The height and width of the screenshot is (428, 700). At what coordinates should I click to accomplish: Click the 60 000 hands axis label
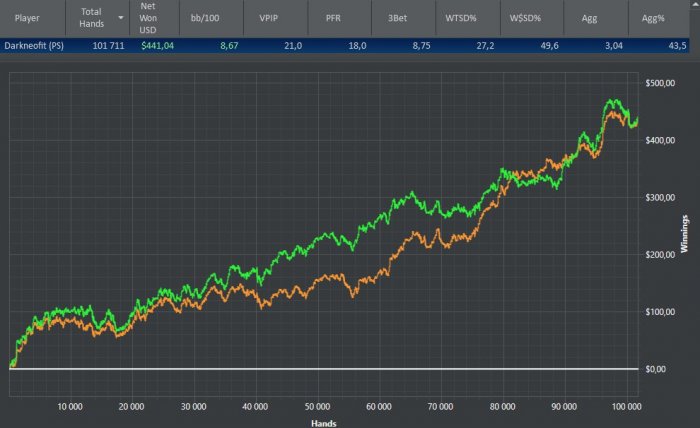tap(379, 407)
